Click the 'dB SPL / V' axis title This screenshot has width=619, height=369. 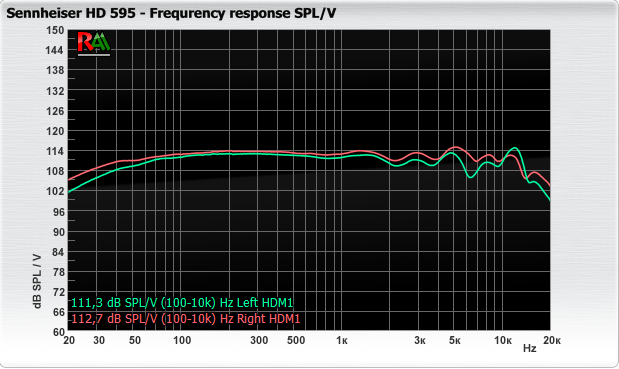(37, 281)
